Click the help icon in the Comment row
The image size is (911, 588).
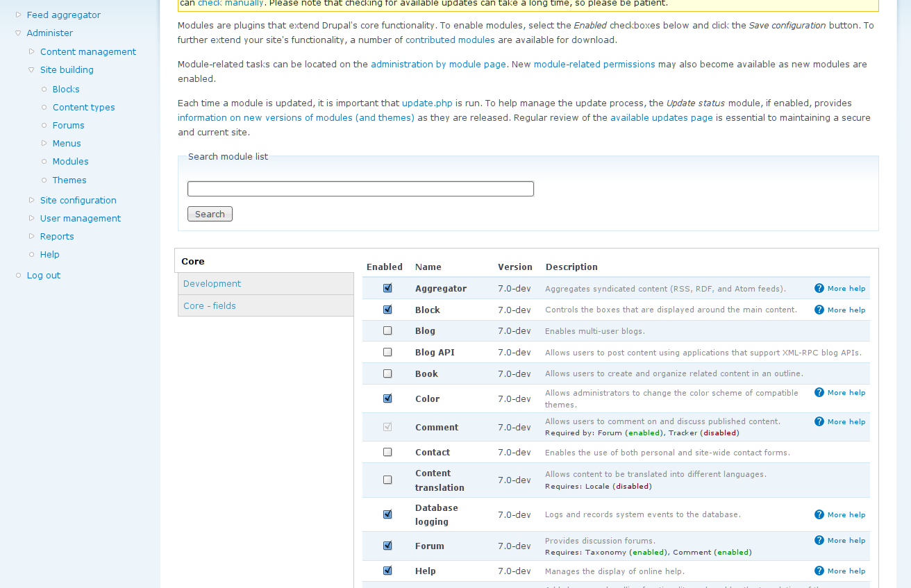pos(819,421)
